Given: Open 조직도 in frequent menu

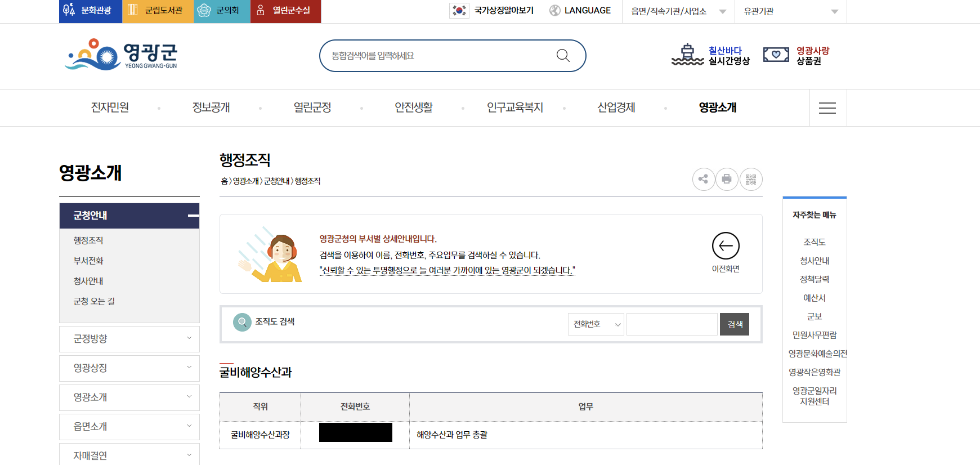Looking at the screenshot, I should pyautogui.click(x=815, y=242).
